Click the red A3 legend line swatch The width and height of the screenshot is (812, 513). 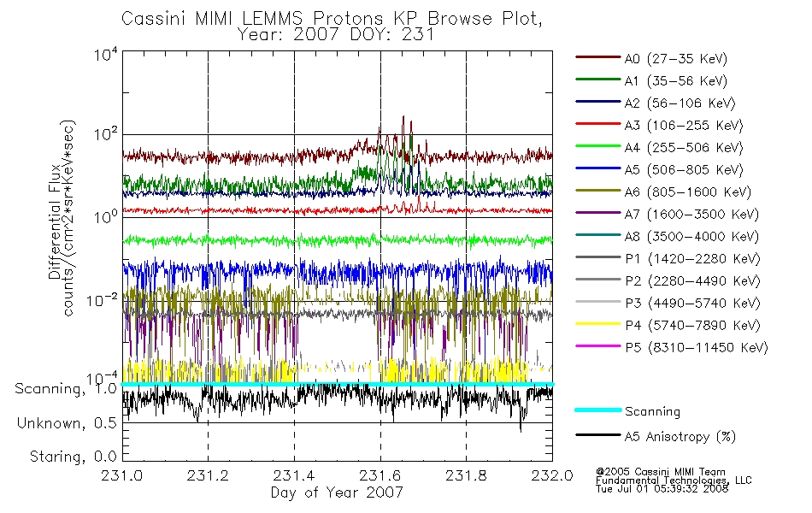tap(597, 124)
